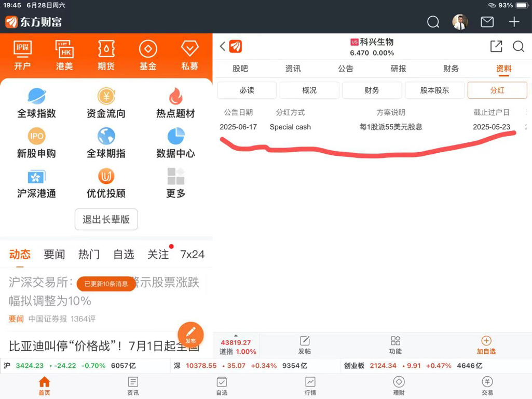Tap the orange 发布 pencil button

pos(190,335)
